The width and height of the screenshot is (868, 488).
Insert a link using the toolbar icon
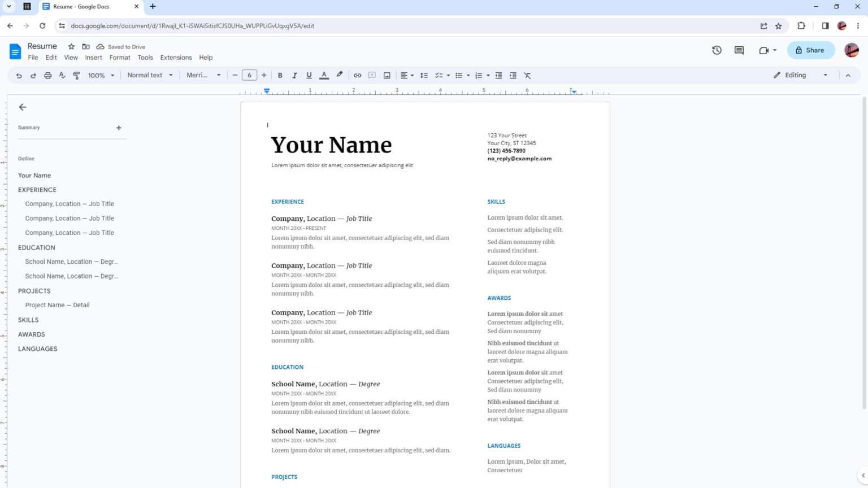(x=357, y=75)
